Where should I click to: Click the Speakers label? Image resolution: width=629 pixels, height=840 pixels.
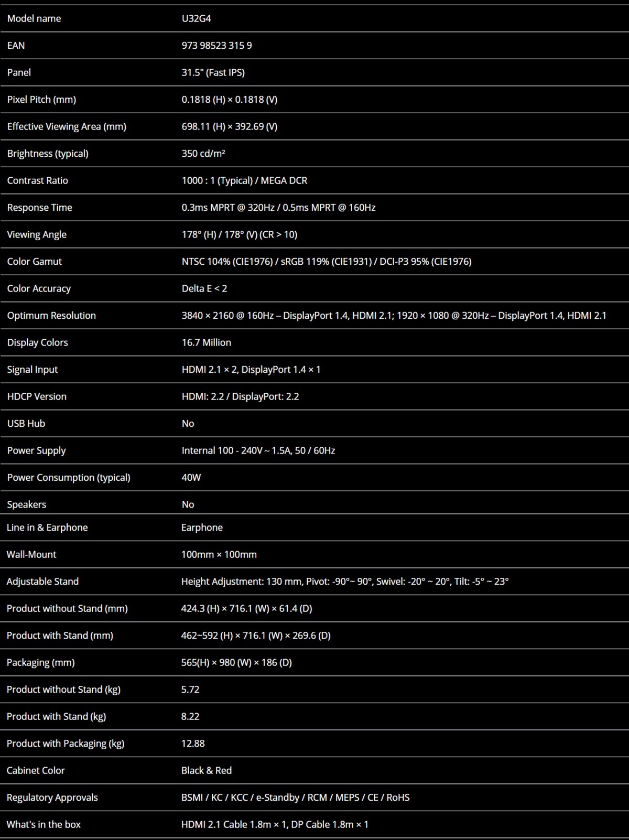[26, 504]
